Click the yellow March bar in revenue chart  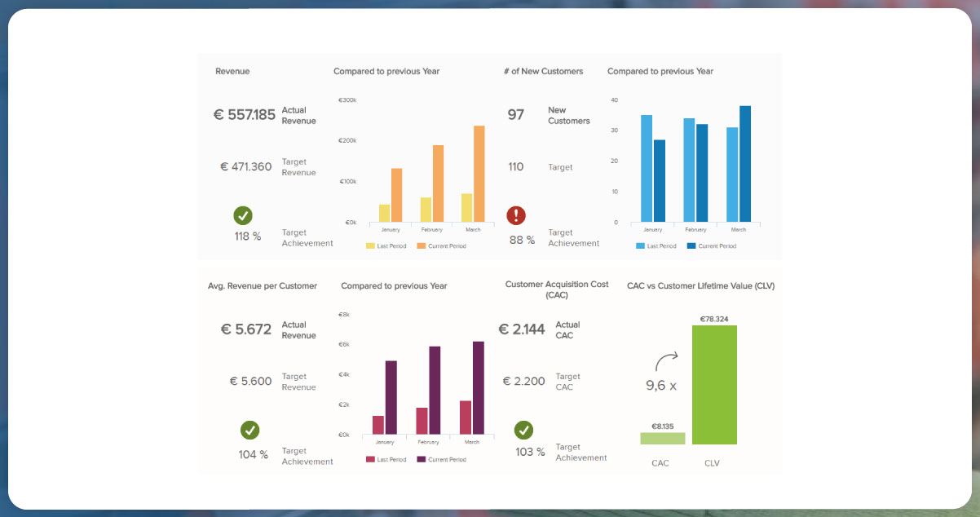point(467,208)
